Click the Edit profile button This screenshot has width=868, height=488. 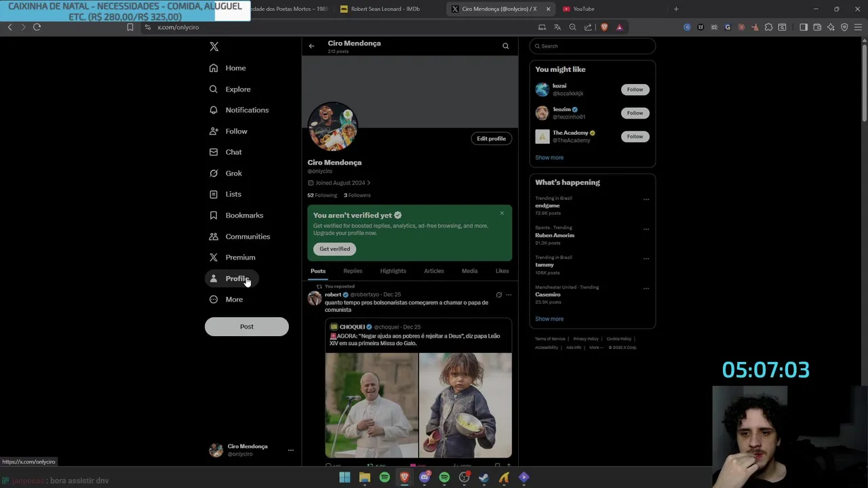tap(491, 138)
